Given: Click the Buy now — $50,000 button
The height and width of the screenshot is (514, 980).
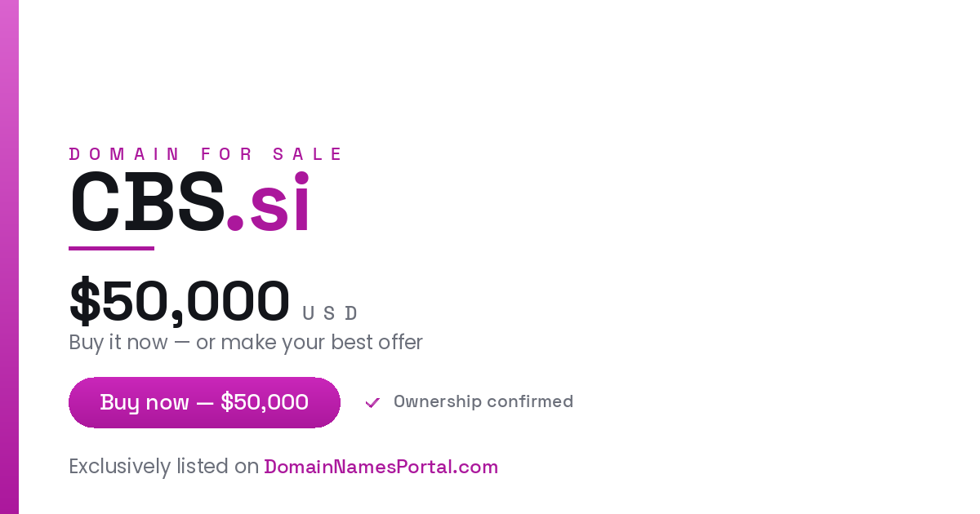Looking at the screenshot, I should coord(204,402).
